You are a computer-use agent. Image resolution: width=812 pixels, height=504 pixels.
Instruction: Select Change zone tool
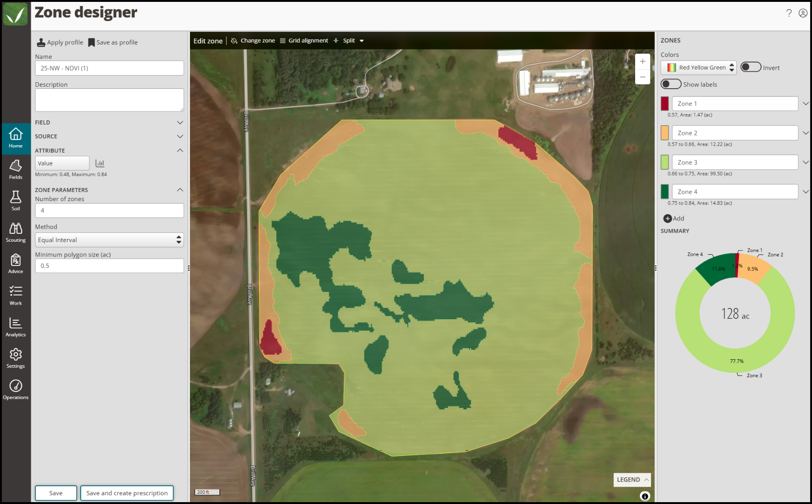click(x=253, y=41)
